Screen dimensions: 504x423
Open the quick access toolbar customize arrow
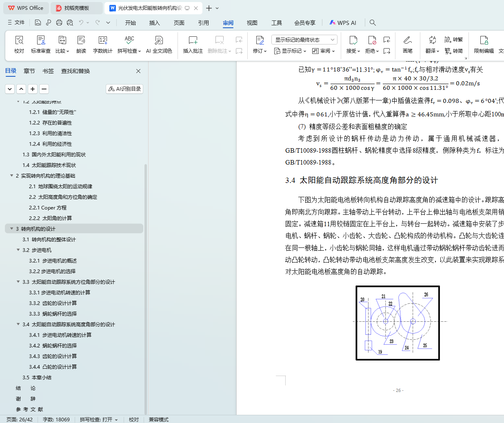point(108,22)
